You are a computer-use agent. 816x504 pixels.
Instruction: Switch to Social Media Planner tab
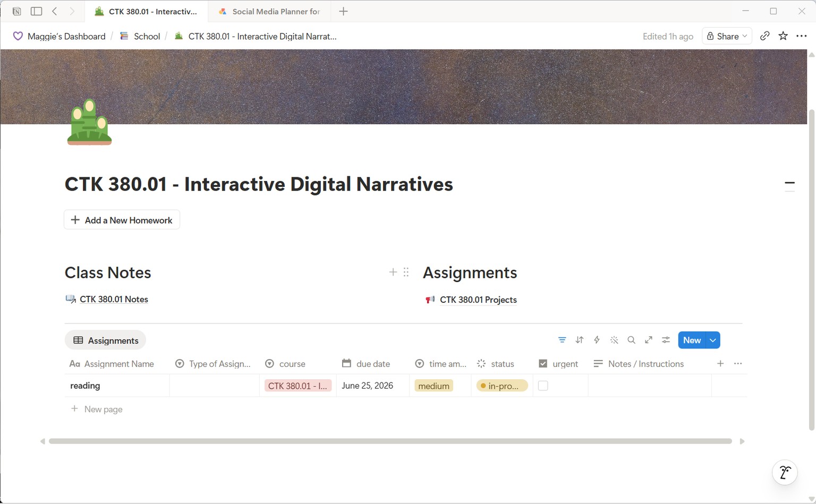click(x=269, y=11)
